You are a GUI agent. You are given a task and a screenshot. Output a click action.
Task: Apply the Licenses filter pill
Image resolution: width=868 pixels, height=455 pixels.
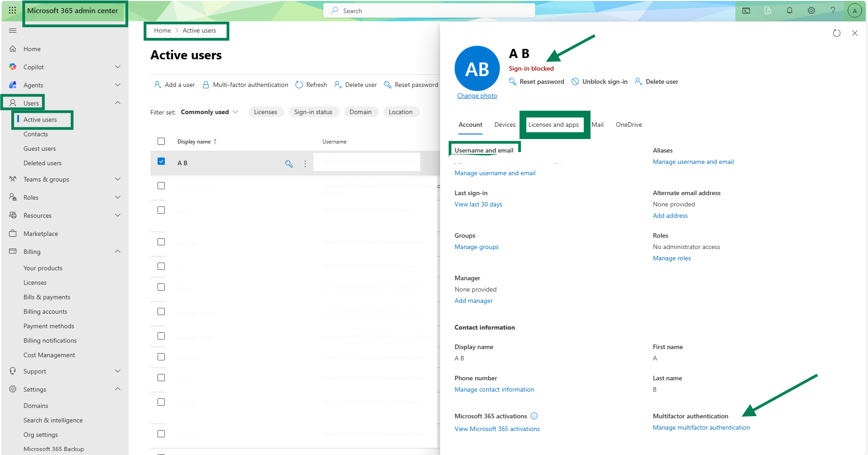(266, 112)
